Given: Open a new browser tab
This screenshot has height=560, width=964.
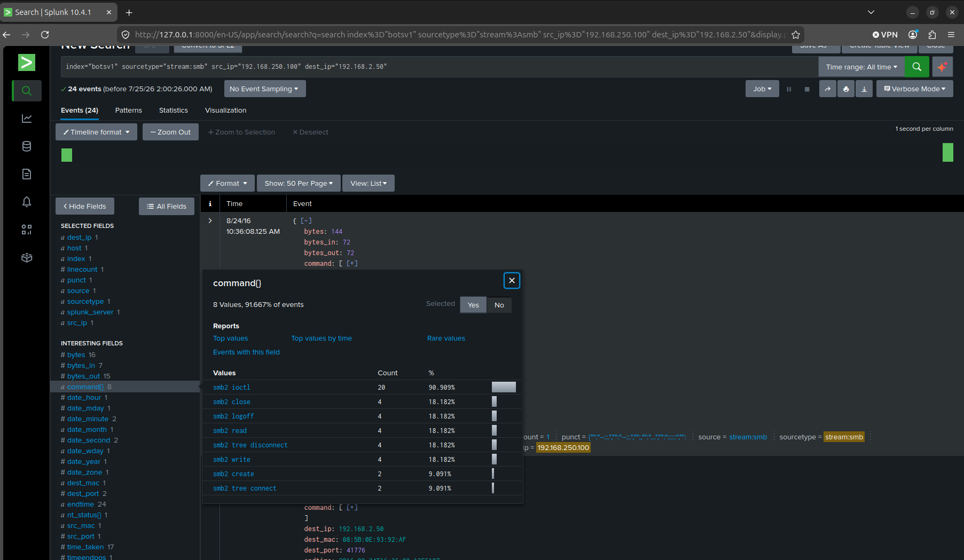Looking at the screenshot, I should (129, 12).
